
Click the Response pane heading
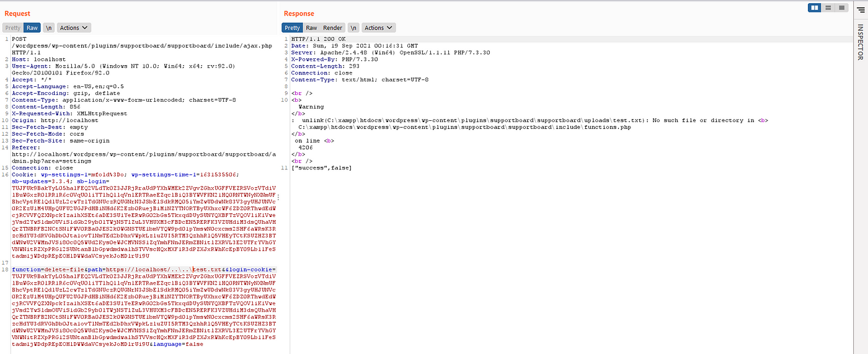coord(299,13)
